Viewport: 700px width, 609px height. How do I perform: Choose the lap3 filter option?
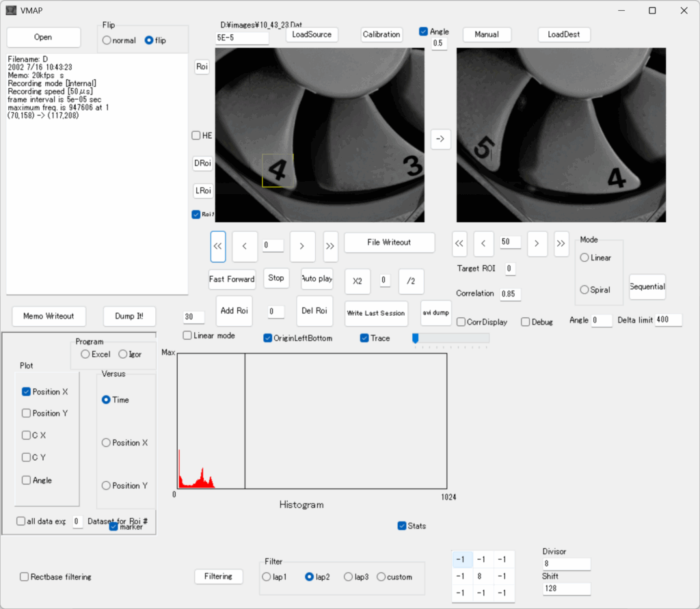348,577
